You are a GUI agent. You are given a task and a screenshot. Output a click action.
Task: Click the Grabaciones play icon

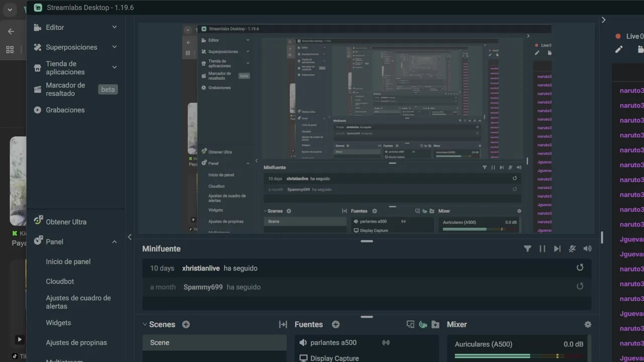click(x=37, y=110)
